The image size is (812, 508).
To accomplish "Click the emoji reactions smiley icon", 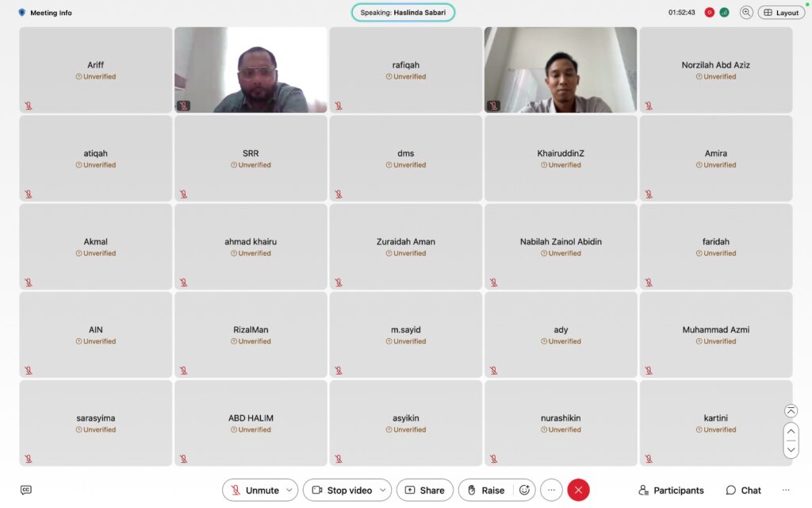I will pos(525,490).
